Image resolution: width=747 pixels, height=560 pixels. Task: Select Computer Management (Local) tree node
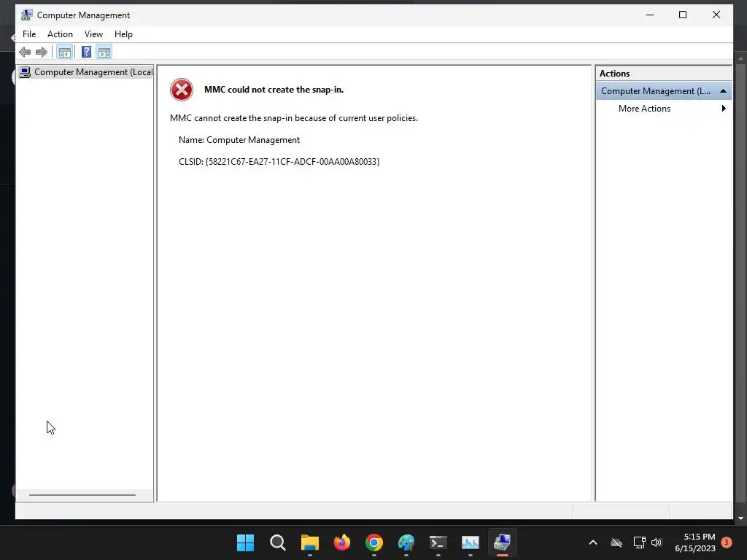coord(86,72)
